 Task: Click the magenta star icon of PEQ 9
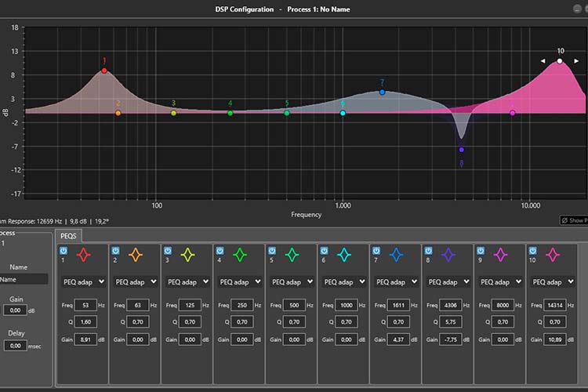point(501,255)
